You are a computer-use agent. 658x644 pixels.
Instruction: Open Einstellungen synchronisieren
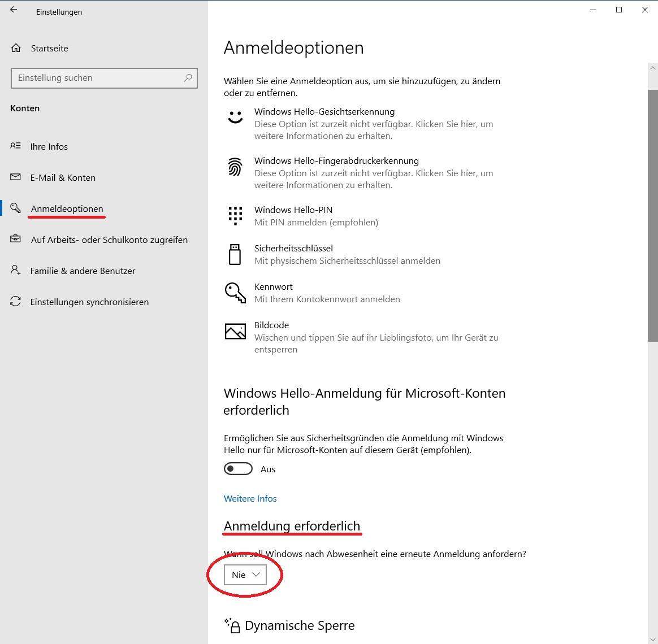coord(89,302)
